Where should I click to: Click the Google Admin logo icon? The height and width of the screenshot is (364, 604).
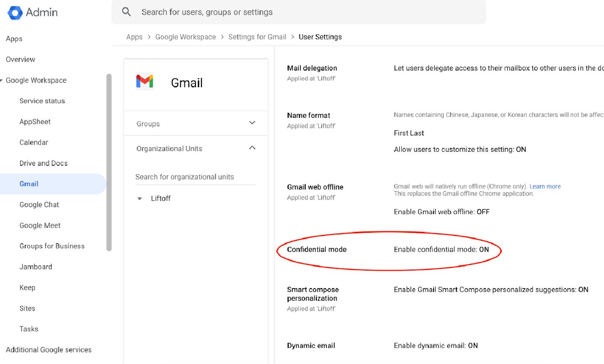(x=15, y=13)
